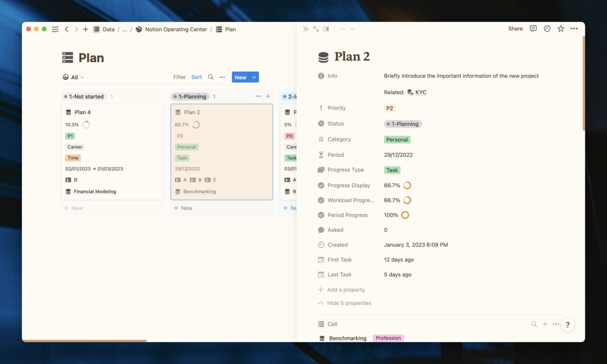Screen dimensions: 607x364
Task: Click Add a property
Action: [341, 290]
